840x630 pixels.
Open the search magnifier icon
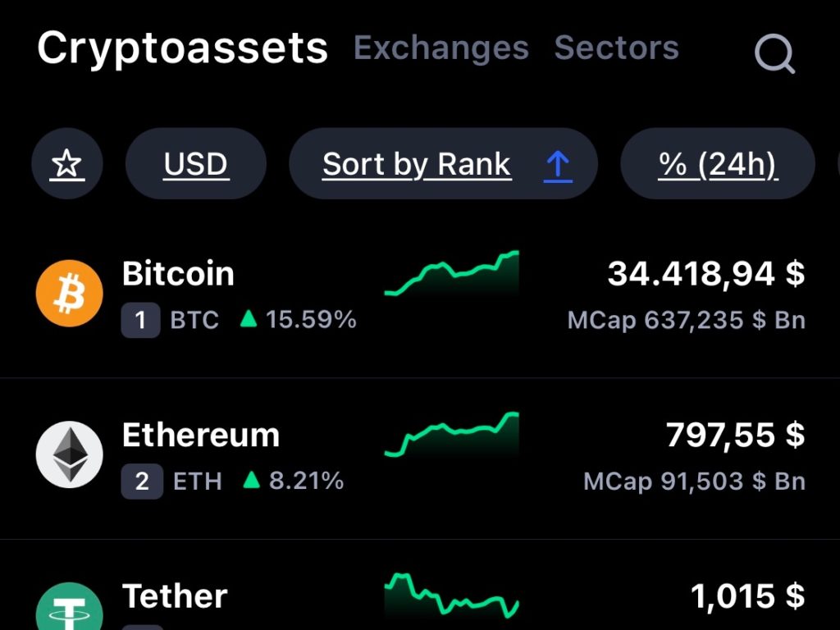coord(774,53)
